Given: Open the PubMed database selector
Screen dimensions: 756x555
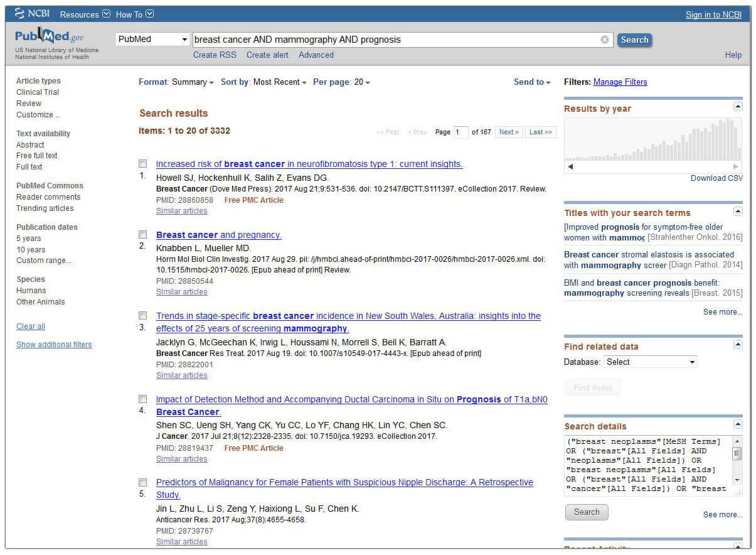Looking at the screenshot, I should coord(153,39).
